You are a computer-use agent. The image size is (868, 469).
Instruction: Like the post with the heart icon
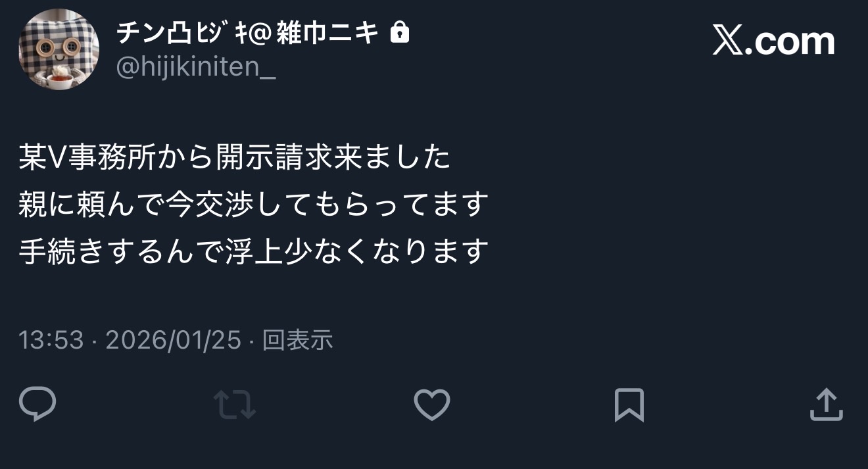pyautogui.click(x=432, y=405)
